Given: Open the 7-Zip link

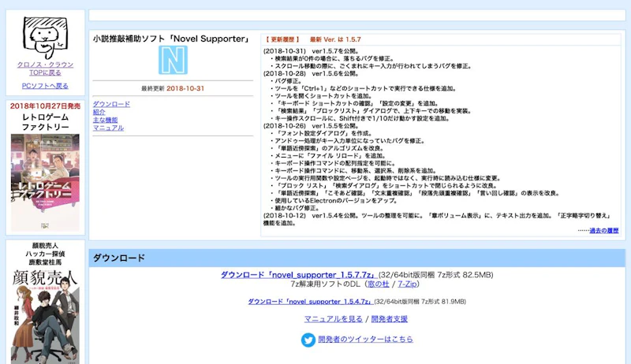Looking at the screenshot, I should click(407, 284).
